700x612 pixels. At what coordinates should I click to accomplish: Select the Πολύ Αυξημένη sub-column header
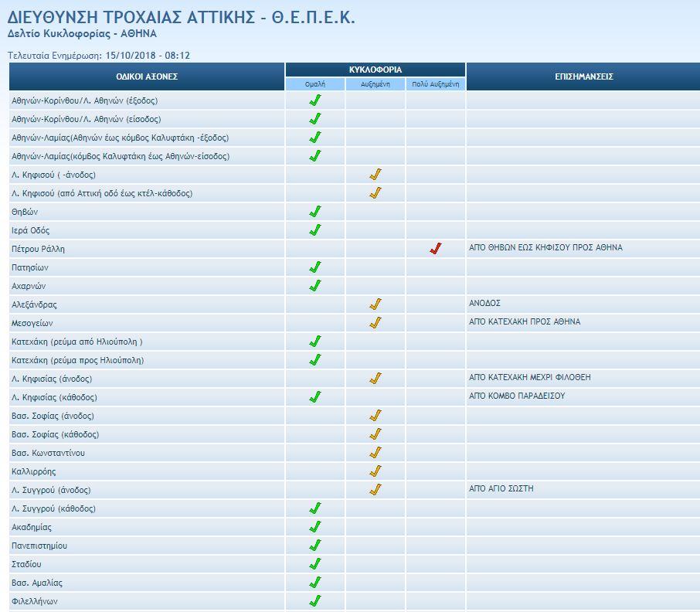[436, 84]
